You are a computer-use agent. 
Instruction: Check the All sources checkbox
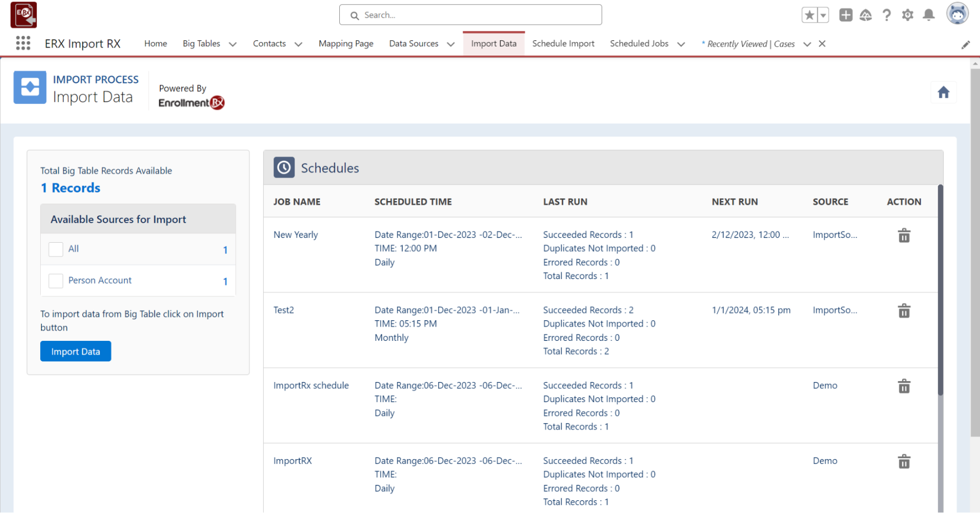56,249
